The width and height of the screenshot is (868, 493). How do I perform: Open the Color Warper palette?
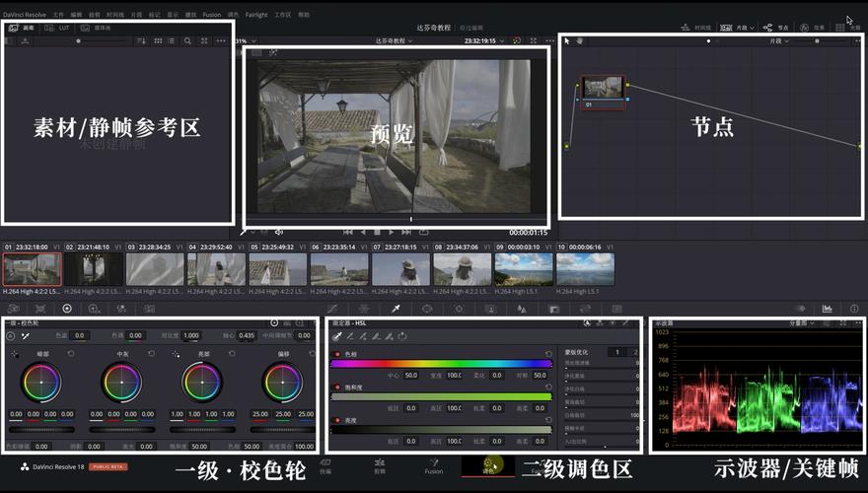pyautogui.click(x=364, y=309)
